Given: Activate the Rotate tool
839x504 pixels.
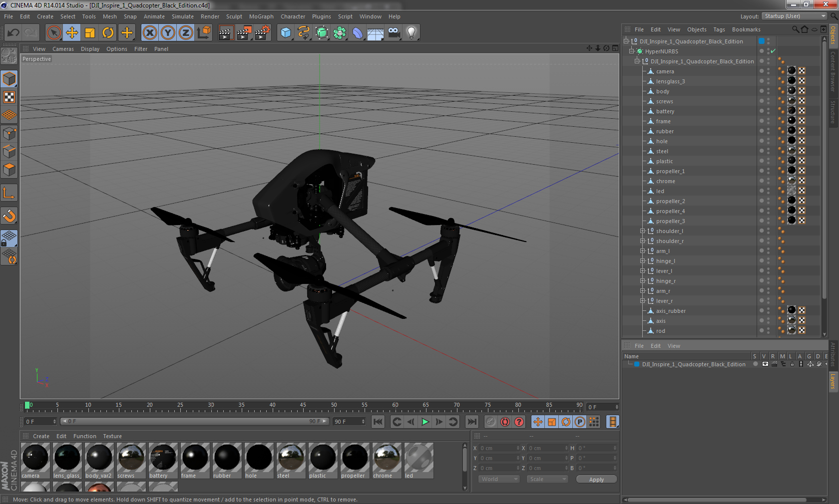Looking at the screenshot, I should pos(108,33).
